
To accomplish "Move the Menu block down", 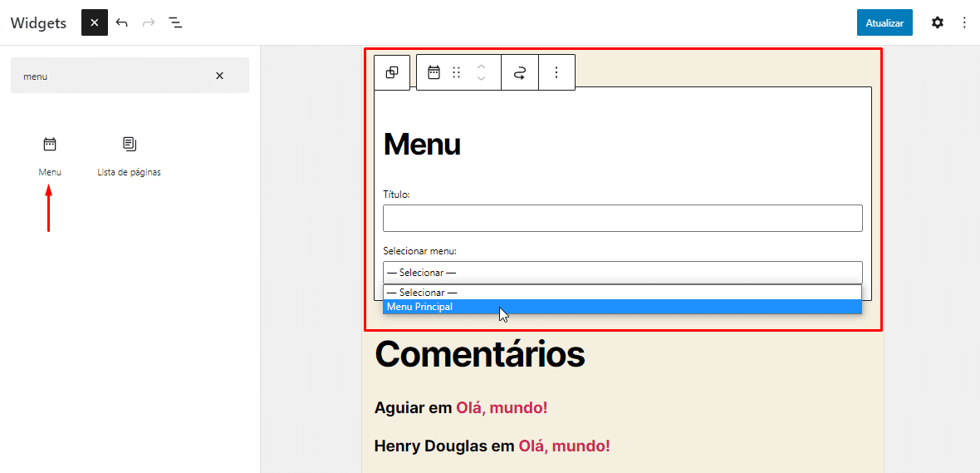I will pos(481,79).
